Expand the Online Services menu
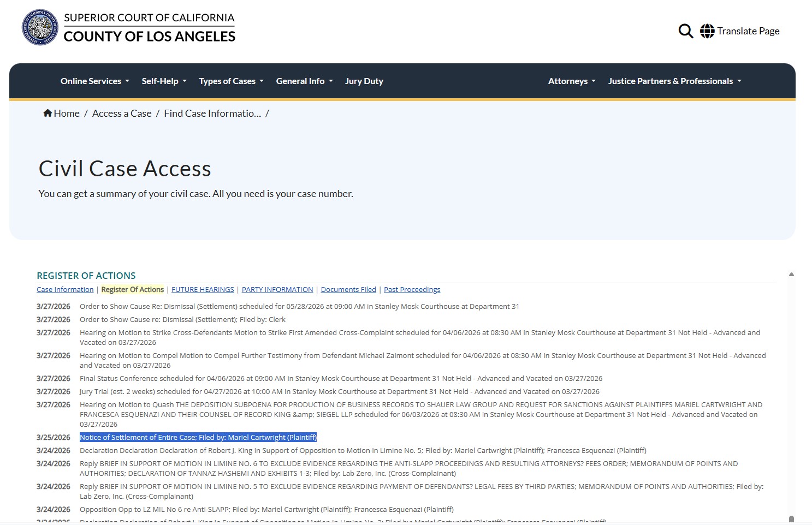 click(95, 81)
